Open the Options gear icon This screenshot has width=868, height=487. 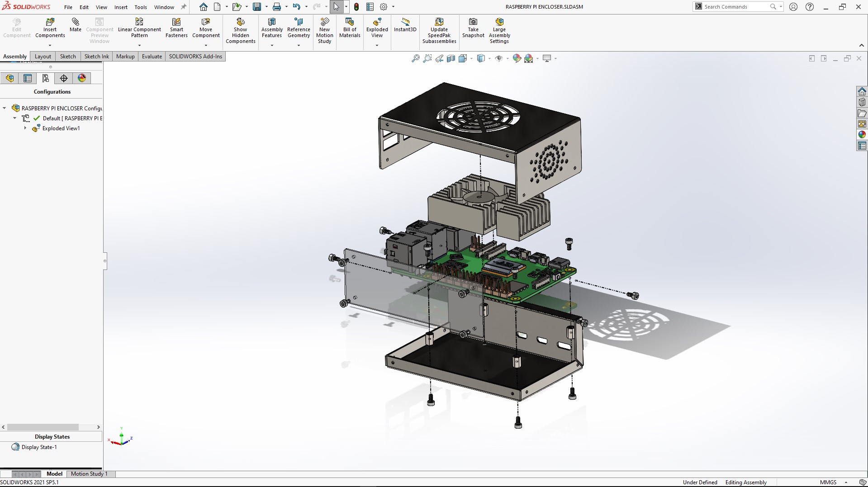pos(384,7)
